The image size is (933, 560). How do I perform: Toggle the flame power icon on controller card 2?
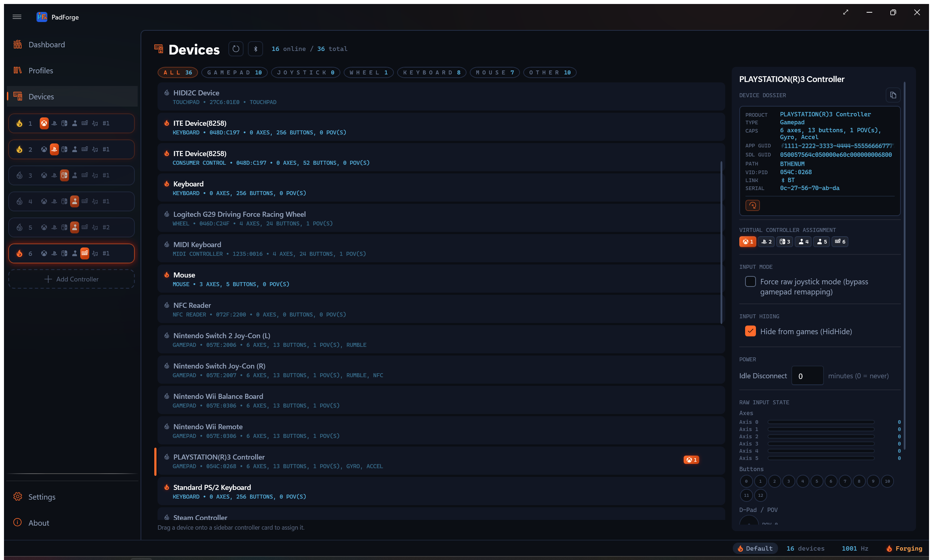(x=20, y=150)
